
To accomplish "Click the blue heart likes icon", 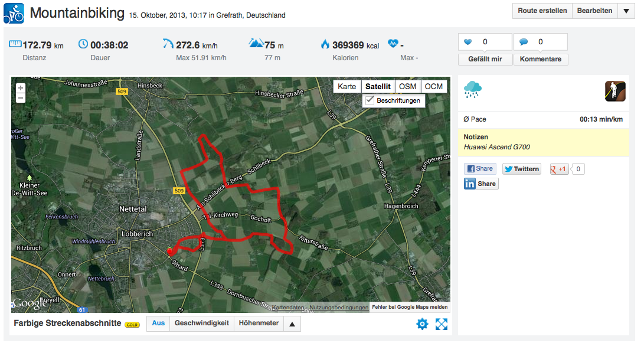I will pyautogui.click(x=468, y=41).
